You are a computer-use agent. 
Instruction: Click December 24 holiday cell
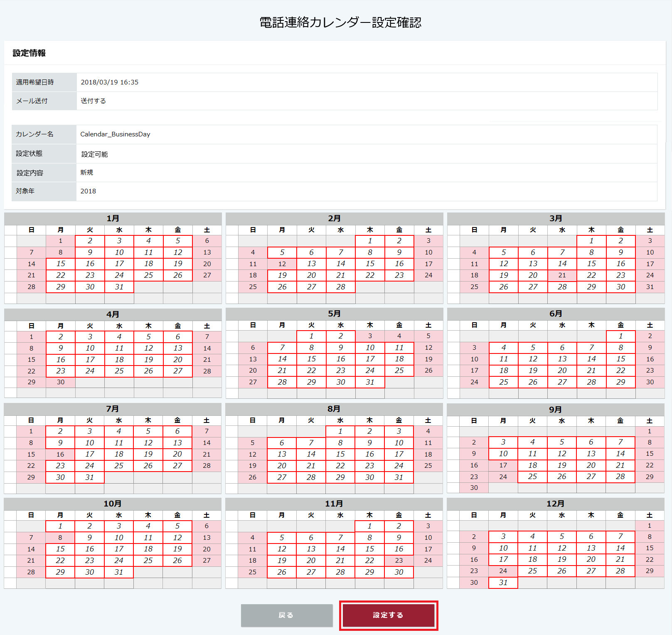click(503, 571)
